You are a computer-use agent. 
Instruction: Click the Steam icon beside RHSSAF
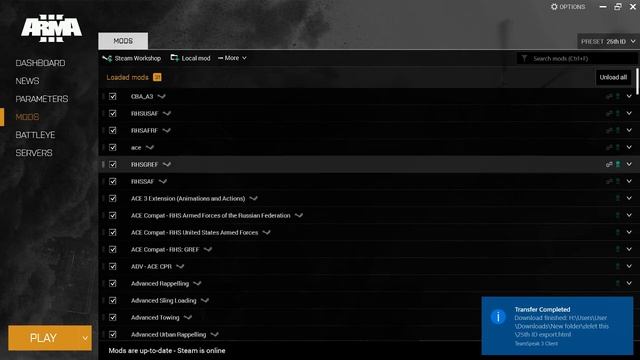coord(162,182)
